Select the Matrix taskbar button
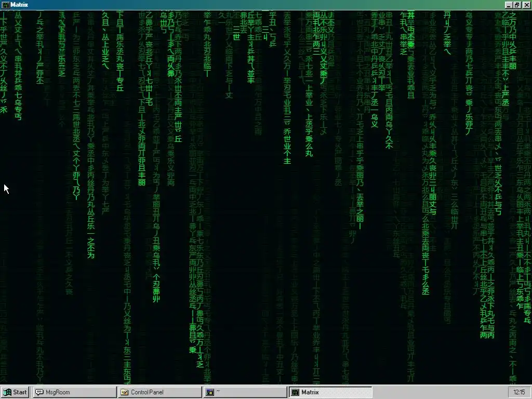The width and height of the screenshot is (532, 399). [331, 392]
